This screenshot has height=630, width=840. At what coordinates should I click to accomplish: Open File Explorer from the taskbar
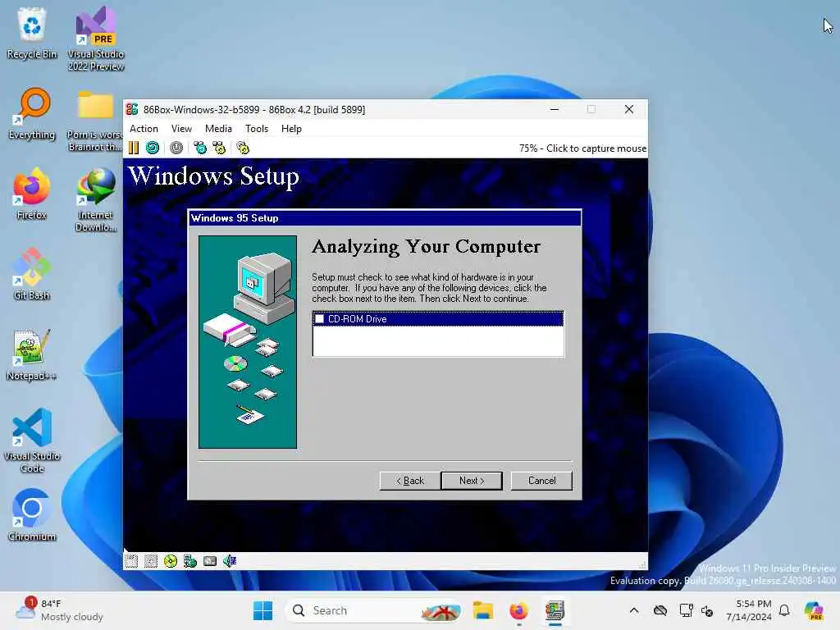pyautogui.click(x=482, y=610)
